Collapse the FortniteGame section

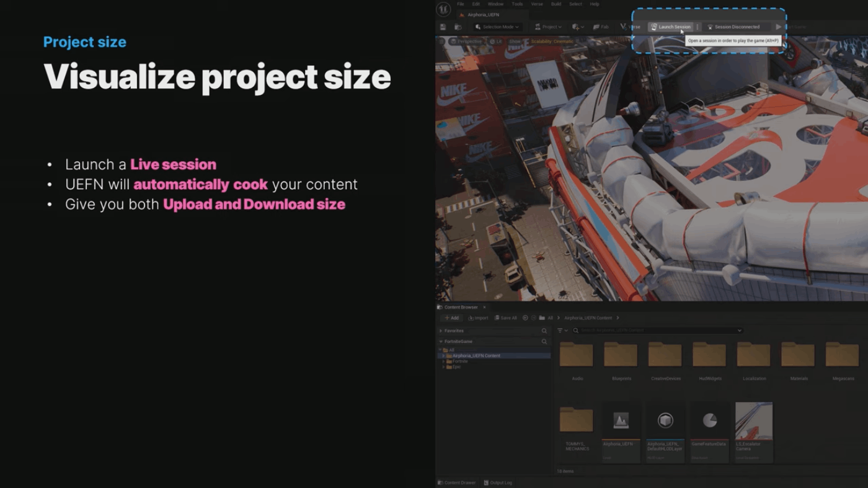click(441, 342)
